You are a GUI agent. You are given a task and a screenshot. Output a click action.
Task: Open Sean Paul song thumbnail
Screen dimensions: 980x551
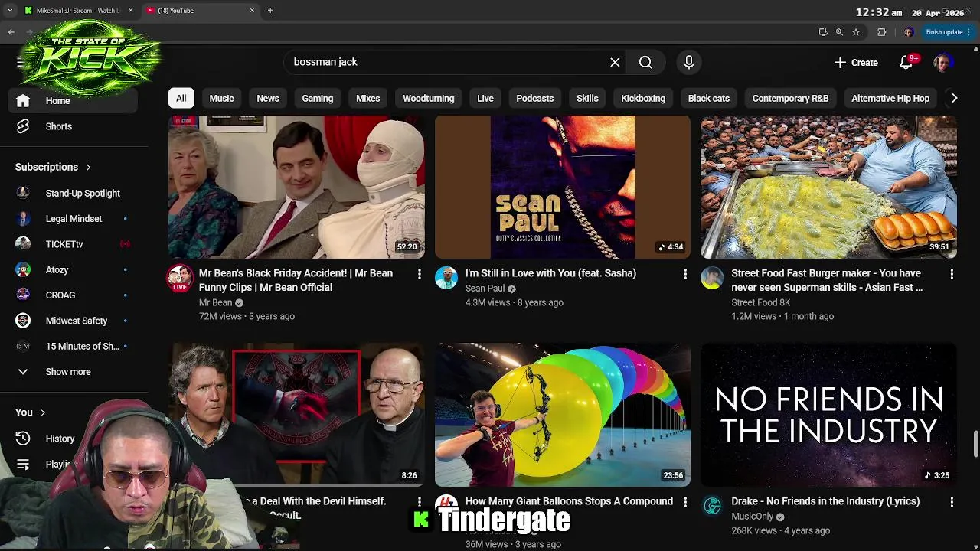562,187
